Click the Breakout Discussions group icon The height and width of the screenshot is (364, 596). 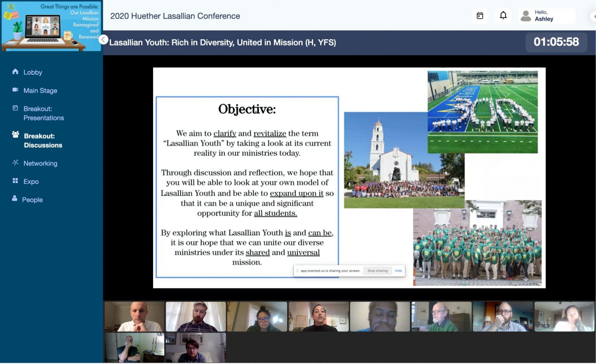(x=16, y=134)
